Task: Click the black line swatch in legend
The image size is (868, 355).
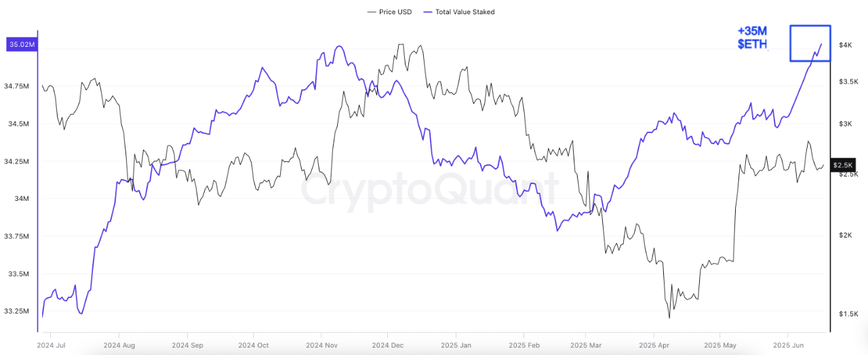Action: [x=372, y=12]
